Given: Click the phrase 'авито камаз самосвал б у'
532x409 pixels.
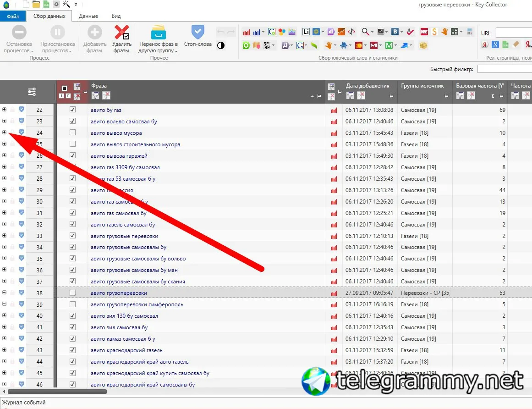Looking at the screenshot, I should [123, 339].
